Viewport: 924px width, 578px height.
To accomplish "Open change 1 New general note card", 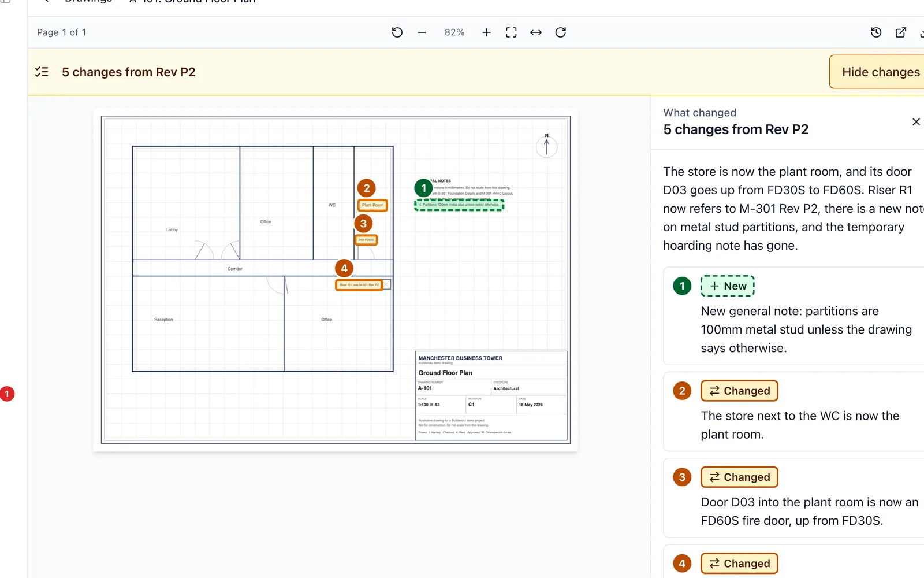I will (x=795, y=316).
